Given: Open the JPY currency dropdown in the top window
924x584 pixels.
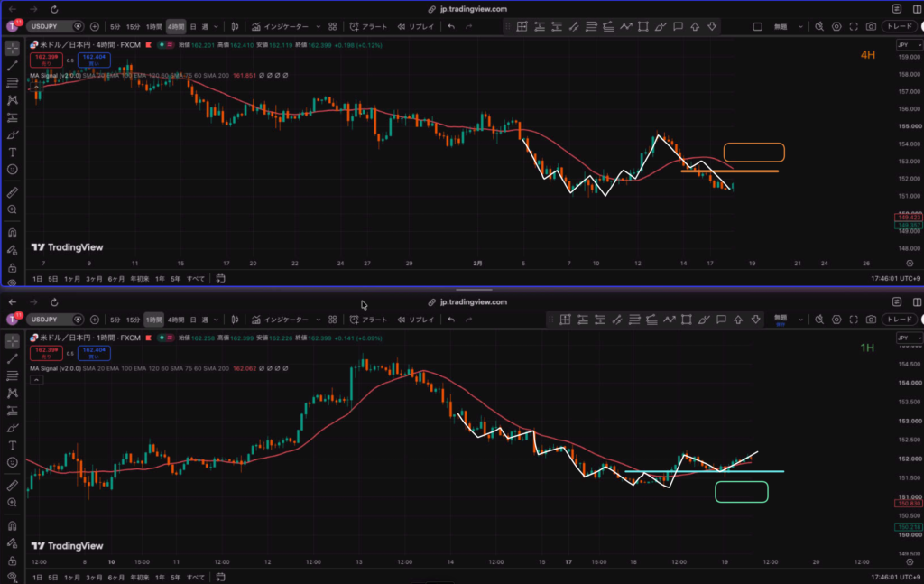Looking at the screenshot, I should tap(910, 45).
